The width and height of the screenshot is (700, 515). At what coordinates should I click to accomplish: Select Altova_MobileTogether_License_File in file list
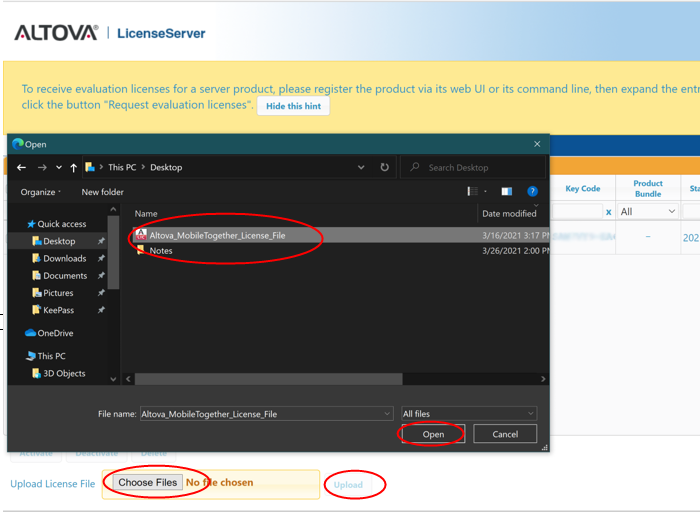[x=217, y=235]
